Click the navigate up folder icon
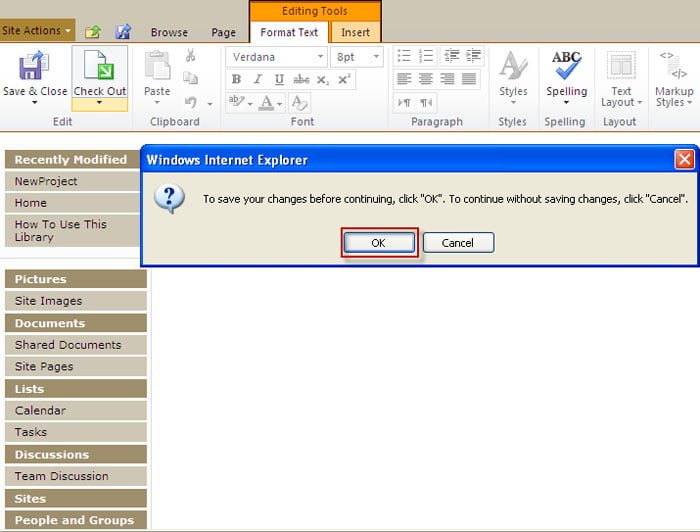This screenshot has width=700, height=532. click(x=93, y=32)
